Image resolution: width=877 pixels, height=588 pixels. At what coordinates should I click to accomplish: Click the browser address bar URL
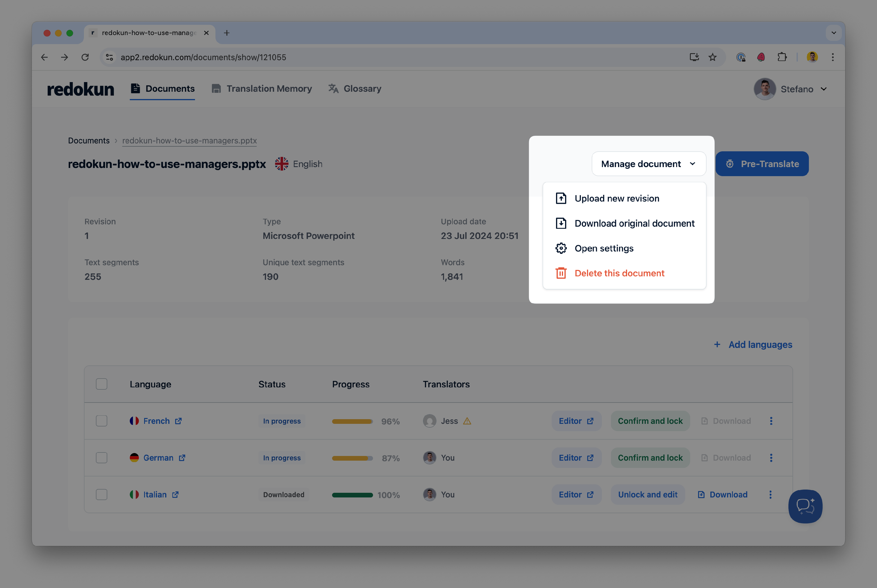(203, 57)
